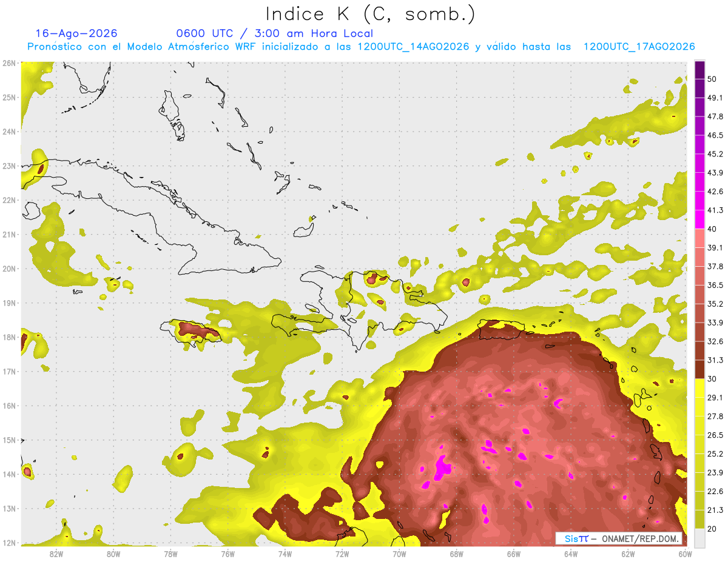Click the color bar label "41.3"
This screenshot has width=728, height=562.
[715, 210]
